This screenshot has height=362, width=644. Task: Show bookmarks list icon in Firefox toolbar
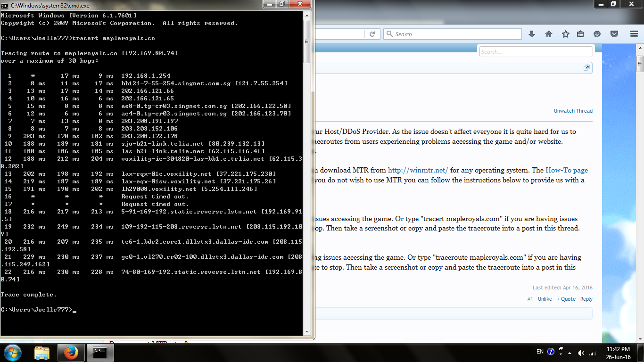(580, 34)
